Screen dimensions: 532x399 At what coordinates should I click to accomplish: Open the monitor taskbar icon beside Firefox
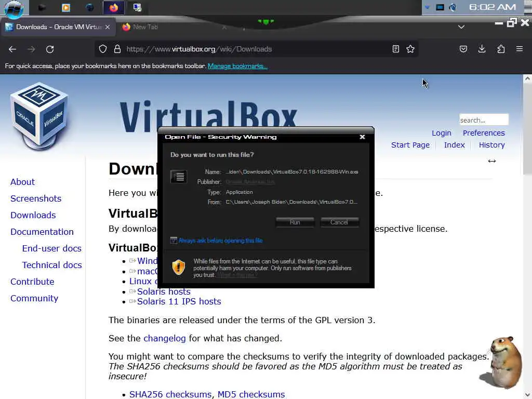(137, 7)
